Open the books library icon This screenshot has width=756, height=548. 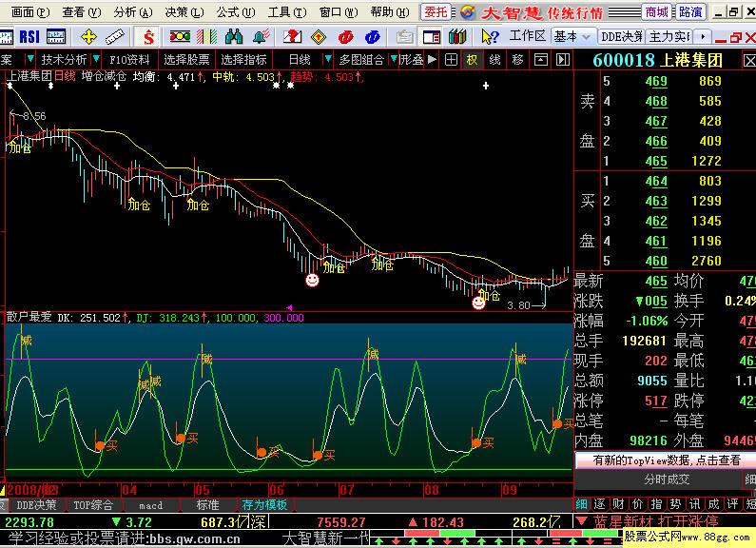tap(457, 37)
